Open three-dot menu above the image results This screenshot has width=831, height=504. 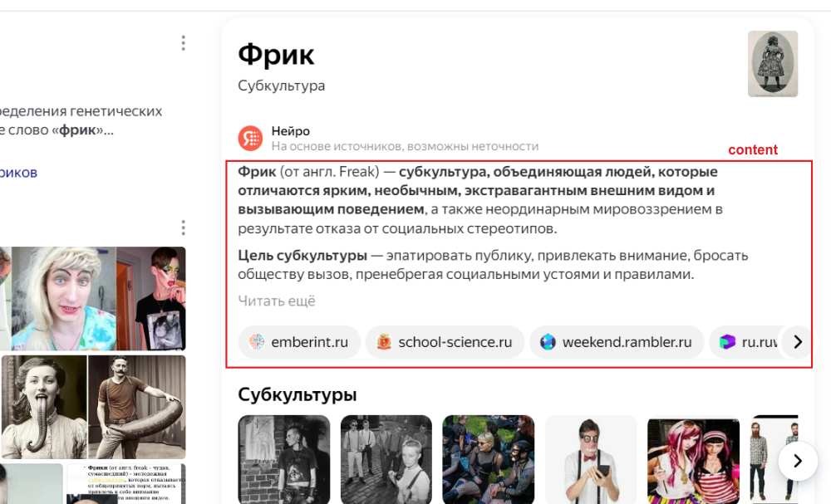(x=184, y=228)
